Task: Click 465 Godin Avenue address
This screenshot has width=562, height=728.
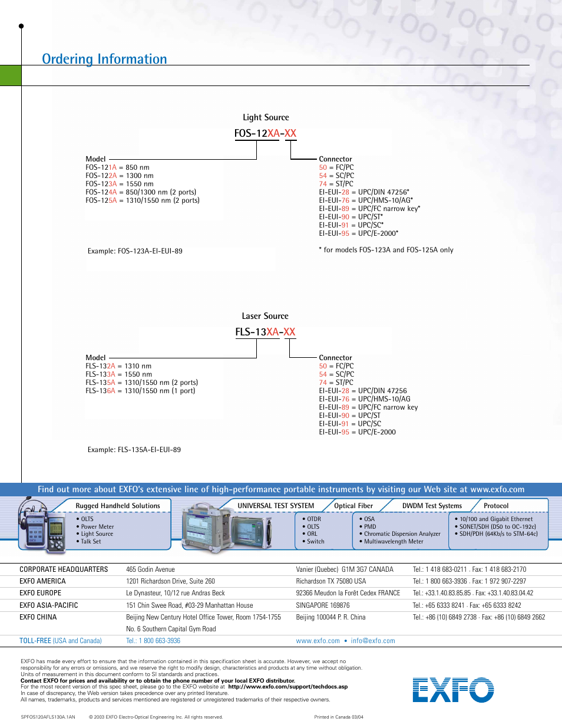Action: tap(150, 569)
